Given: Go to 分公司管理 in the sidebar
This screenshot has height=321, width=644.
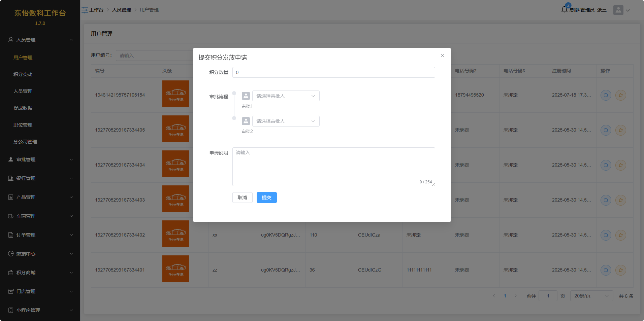Looking at the screenshot, I should pyautogui.click(x=25, y=142).
